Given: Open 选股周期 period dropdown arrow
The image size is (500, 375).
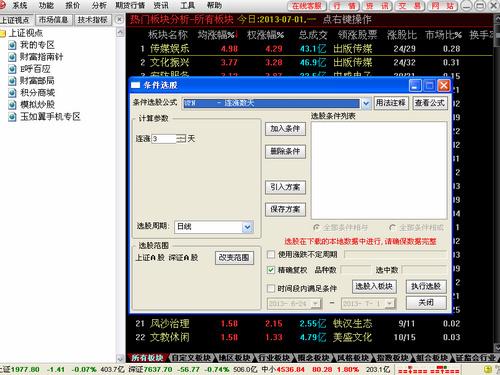Looking at the screenshot, I should (x=247, y=227).
